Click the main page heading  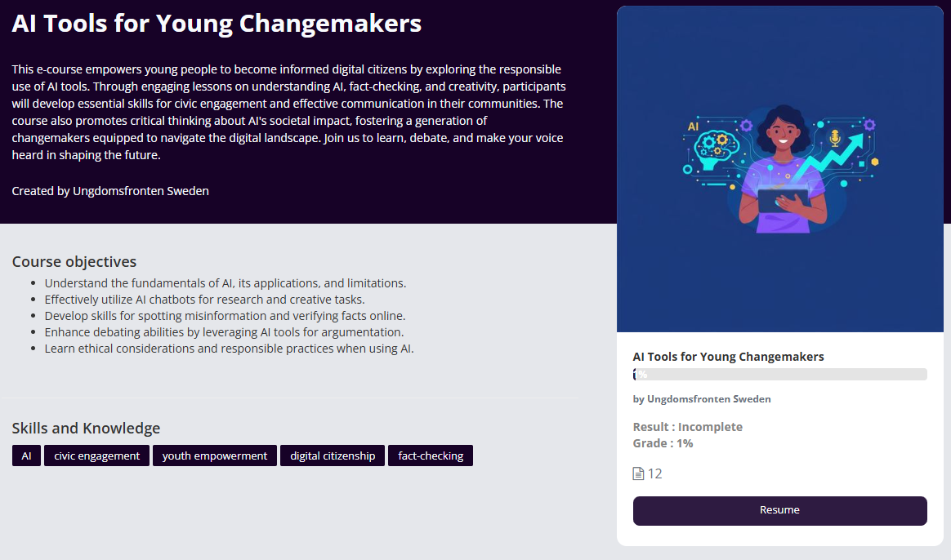click(217, 24)
